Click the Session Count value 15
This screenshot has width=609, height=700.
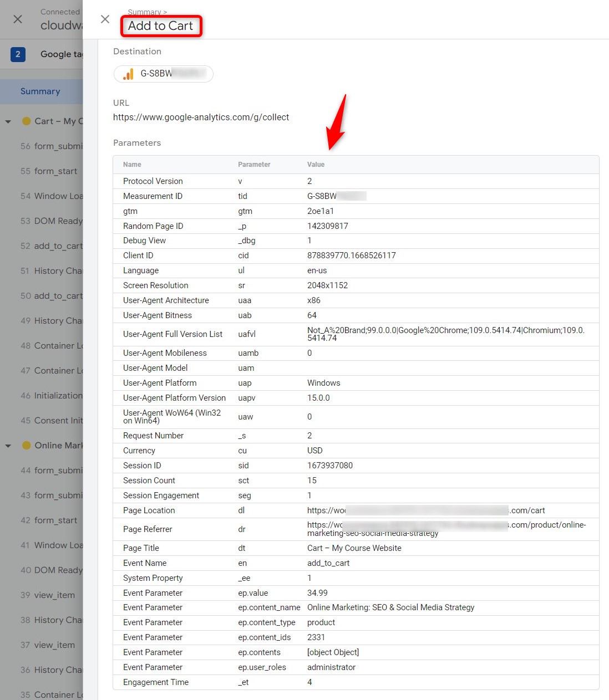tap(312, 481)
